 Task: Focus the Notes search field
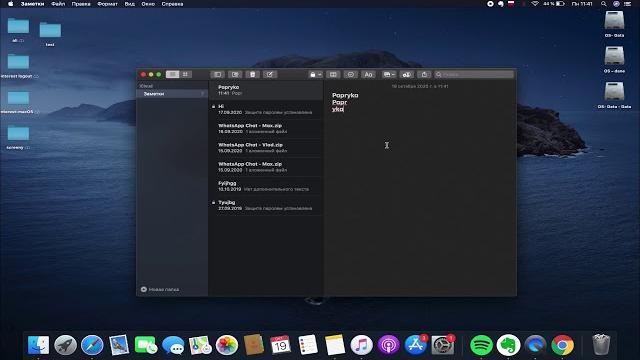point(474,74)
